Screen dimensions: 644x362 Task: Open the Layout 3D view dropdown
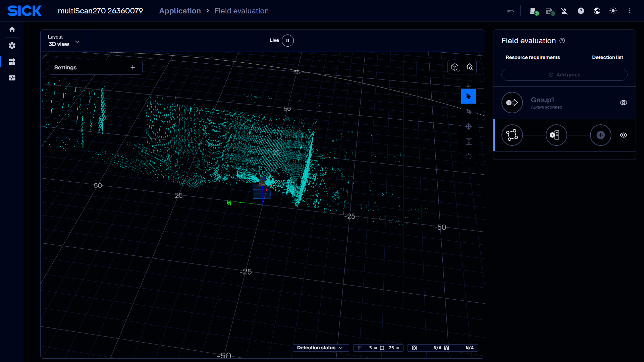(63, 41)
